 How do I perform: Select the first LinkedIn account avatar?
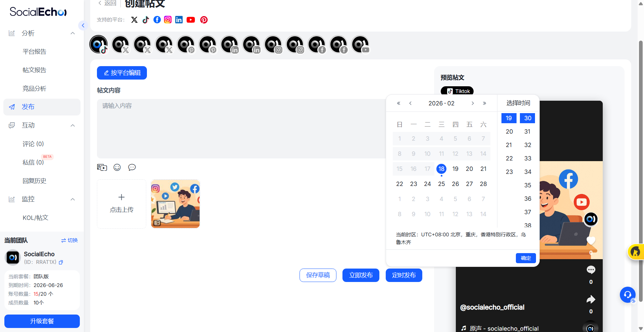click(230, 45)
